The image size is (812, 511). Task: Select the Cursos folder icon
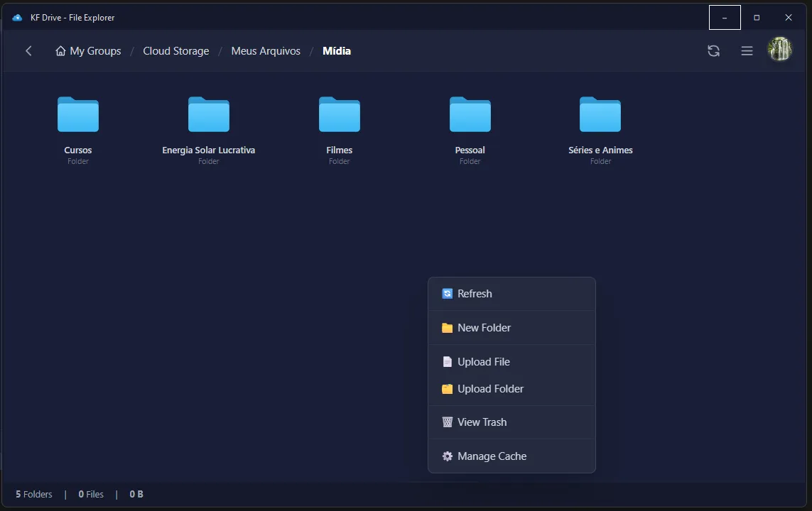[x=78, y=115]
